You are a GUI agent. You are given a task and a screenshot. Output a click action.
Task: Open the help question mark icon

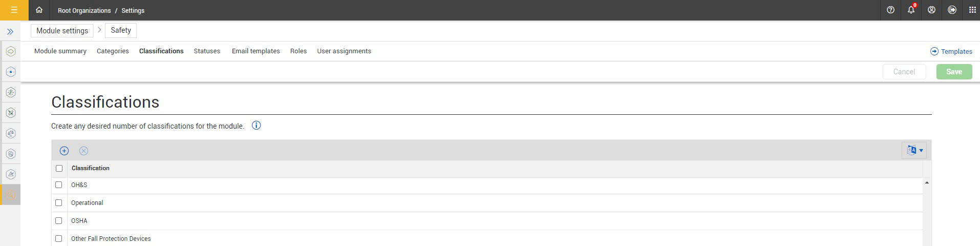point(890,10)
